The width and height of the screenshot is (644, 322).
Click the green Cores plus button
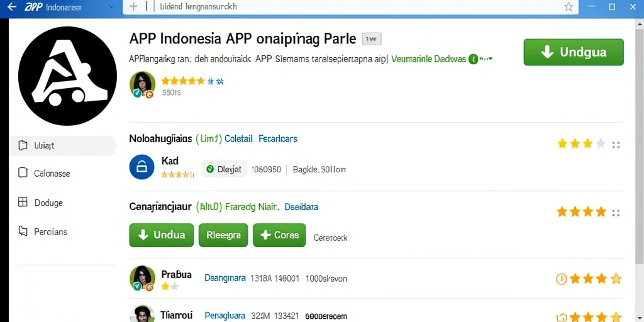[x=279, y=235]
